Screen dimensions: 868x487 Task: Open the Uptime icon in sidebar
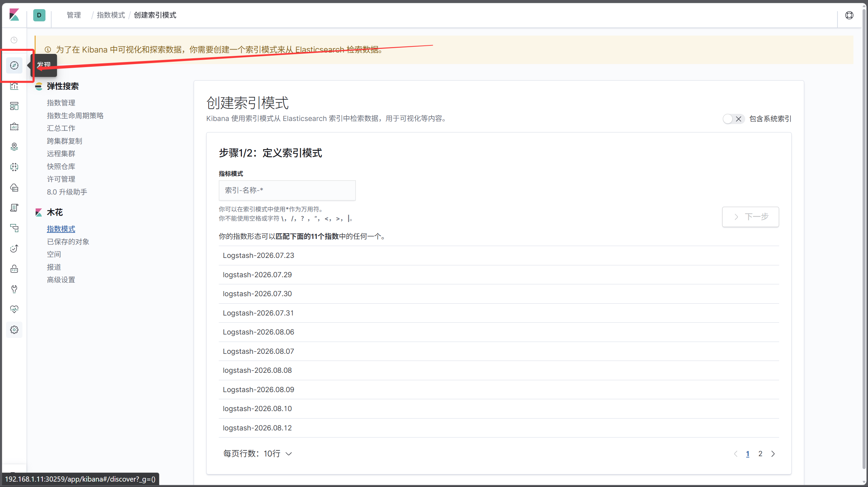pos(14,248)
